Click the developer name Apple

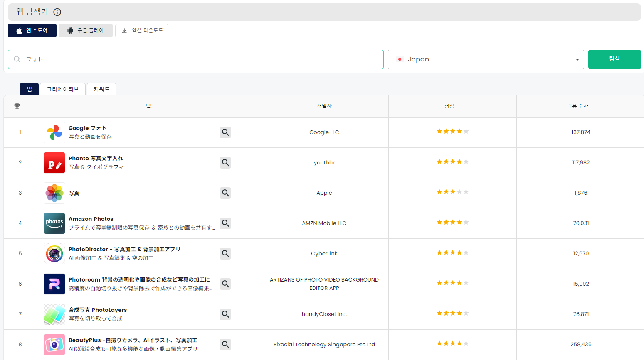pyautogui.click(x=324, y=193)
